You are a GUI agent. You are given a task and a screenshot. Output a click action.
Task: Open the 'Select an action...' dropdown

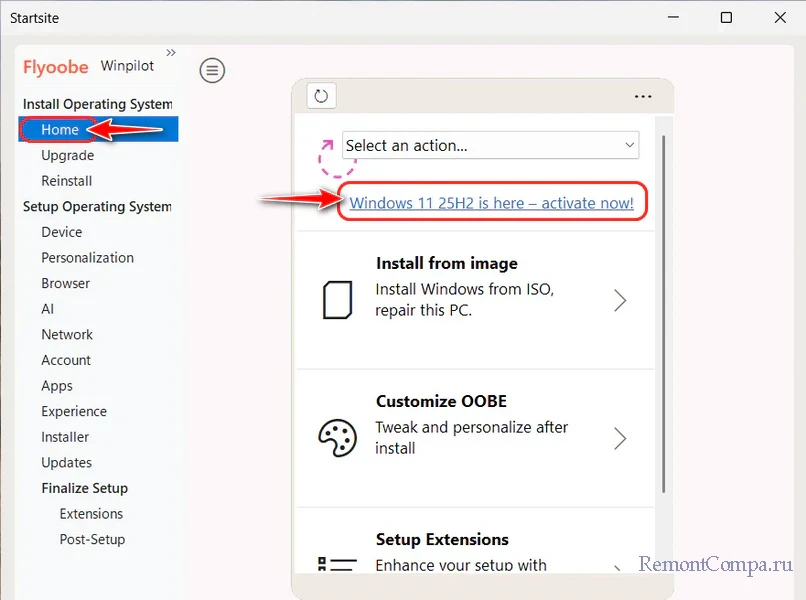point(490,145)
